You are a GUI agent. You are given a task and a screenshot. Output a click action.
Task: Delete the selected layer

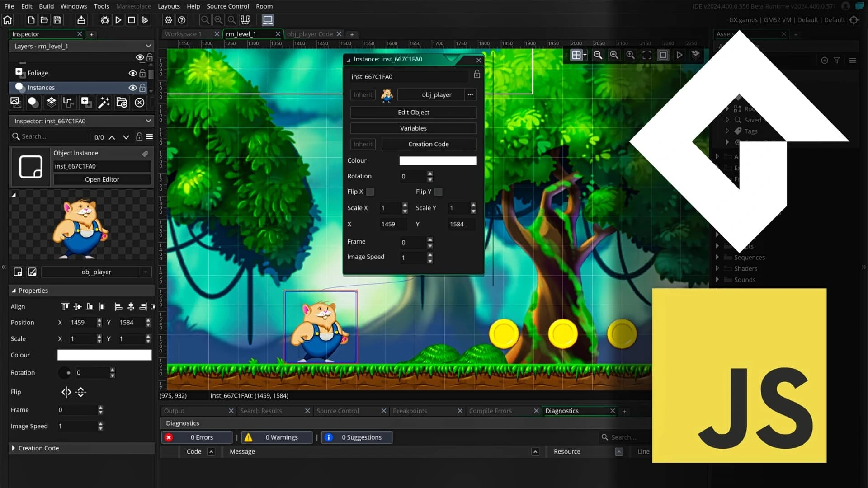tap(140, 103)
